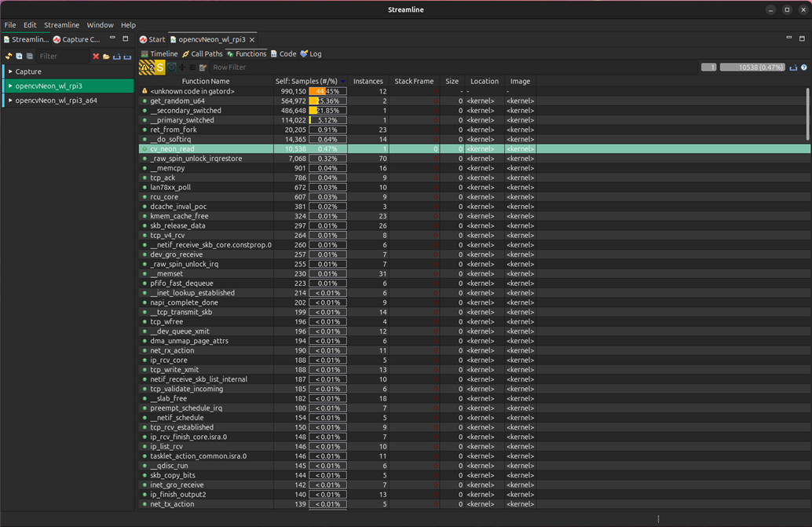The width and height of the screenshot is (812, 527).
Task: Click the refresh icon in Streamline Data toolbar
Action: pos(9,57)
